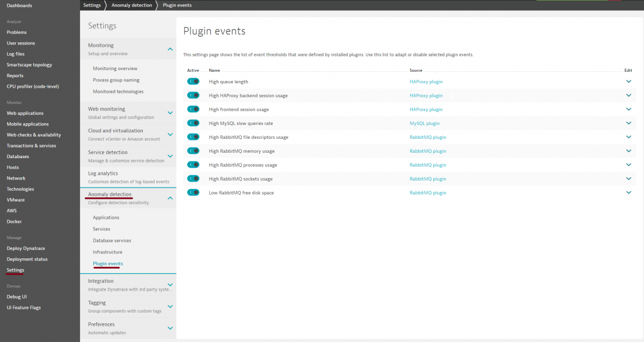Toggle the High frontend session usage switch
644x342 pixels.
click(x=193, y=109)
